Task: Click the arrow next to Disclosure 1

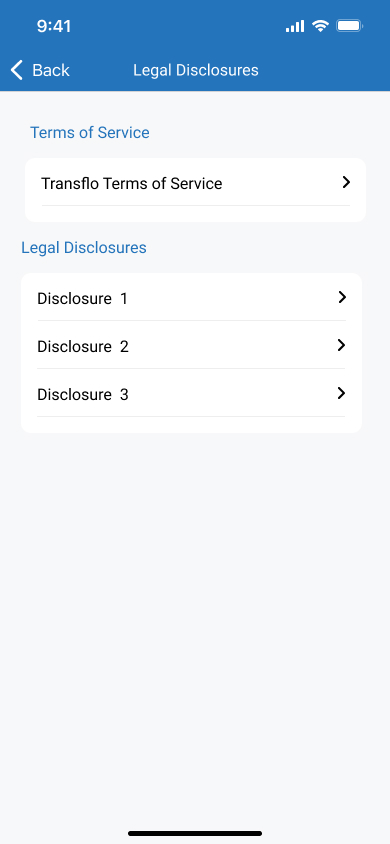Action: 342,297
